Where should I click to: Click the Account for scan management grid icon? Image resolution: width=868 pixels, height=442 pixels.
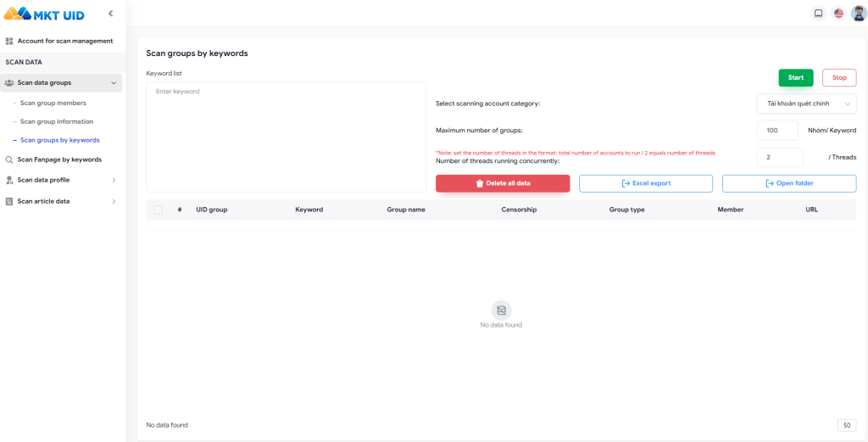point(9,42)
